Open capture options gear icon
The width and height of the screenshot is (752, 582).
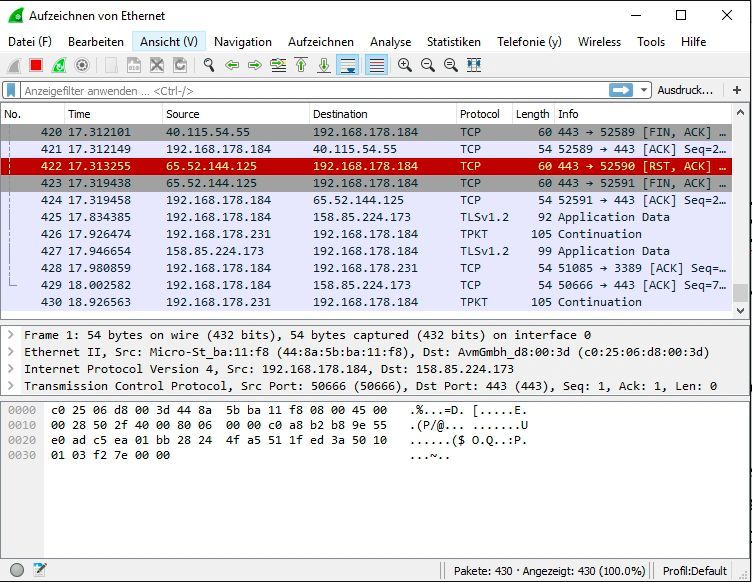[x=82, y=65]
